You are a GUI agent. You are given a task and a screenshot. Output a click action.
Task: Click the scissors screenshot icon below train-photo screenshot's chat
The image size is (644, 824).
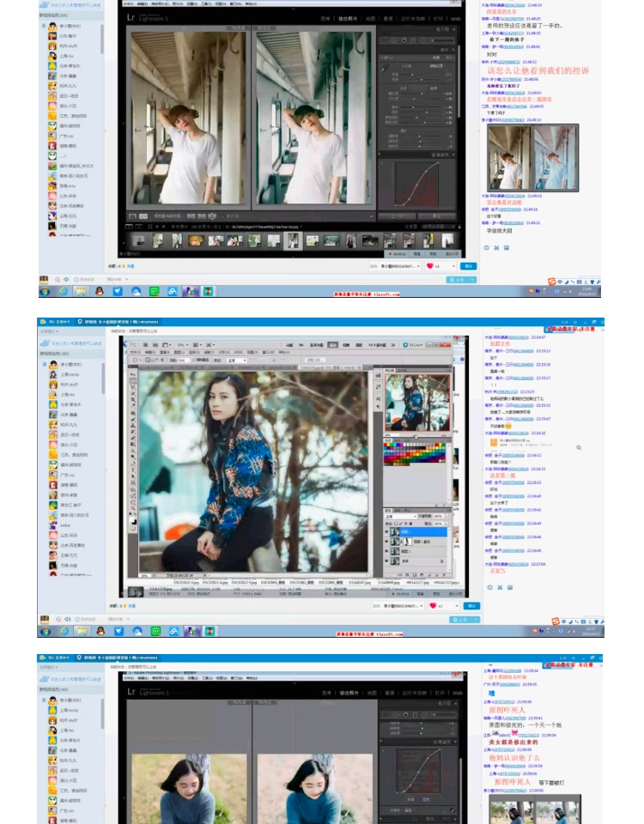496,247
